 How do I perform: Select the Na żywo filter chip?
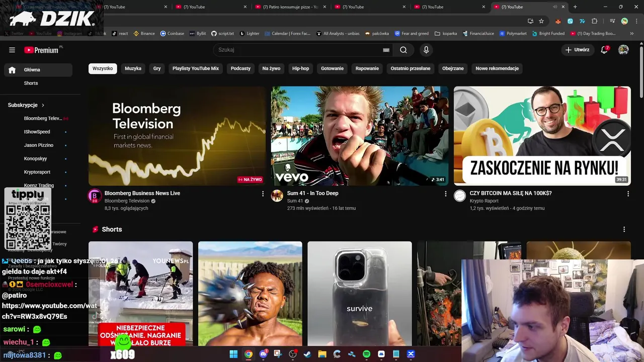271,68
